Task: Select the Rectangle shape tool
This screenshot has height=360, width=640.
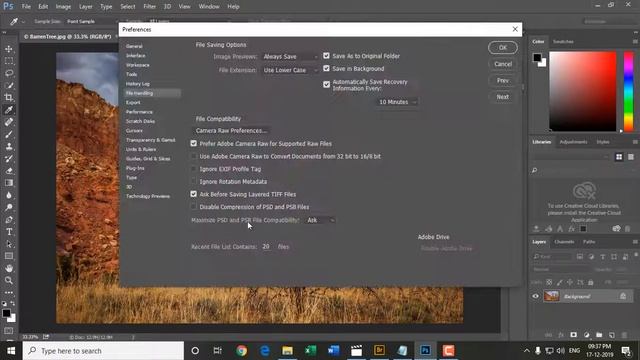Action: [9, 256]
